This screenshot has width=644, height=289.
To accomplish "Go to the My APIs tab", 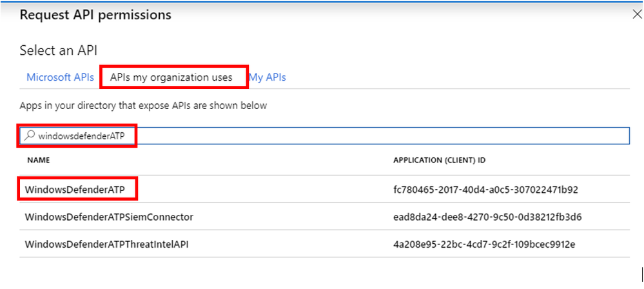I will (268, 77).
